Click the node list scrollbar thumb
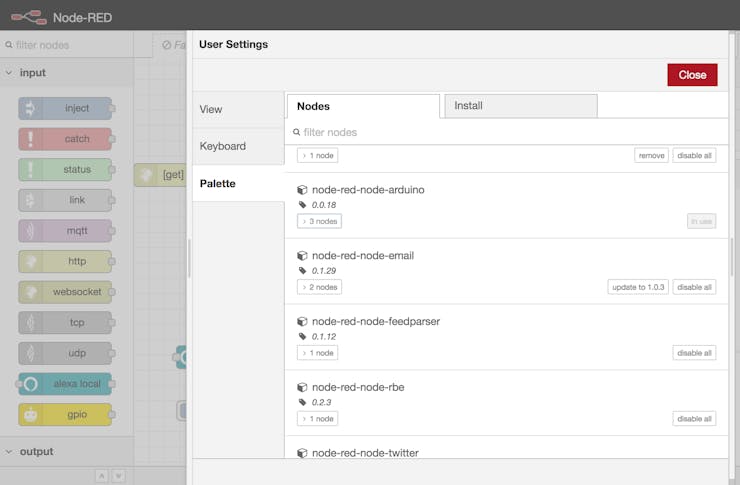Screen dimensions: 740x485 click(x=732, y=258)
